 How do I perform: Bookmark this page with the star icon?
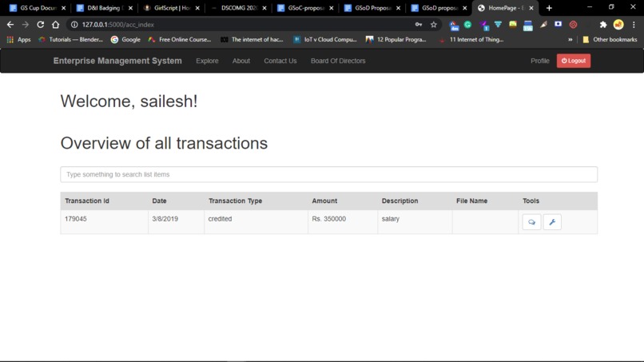pyautogui.click(x=434, y=25)
